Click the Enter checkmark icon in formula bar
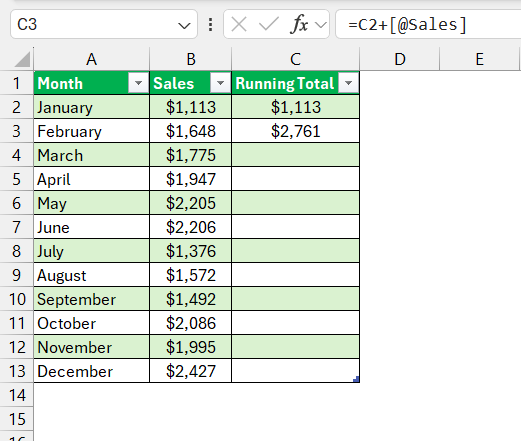 pyautogui.click(x=269, y=24)
